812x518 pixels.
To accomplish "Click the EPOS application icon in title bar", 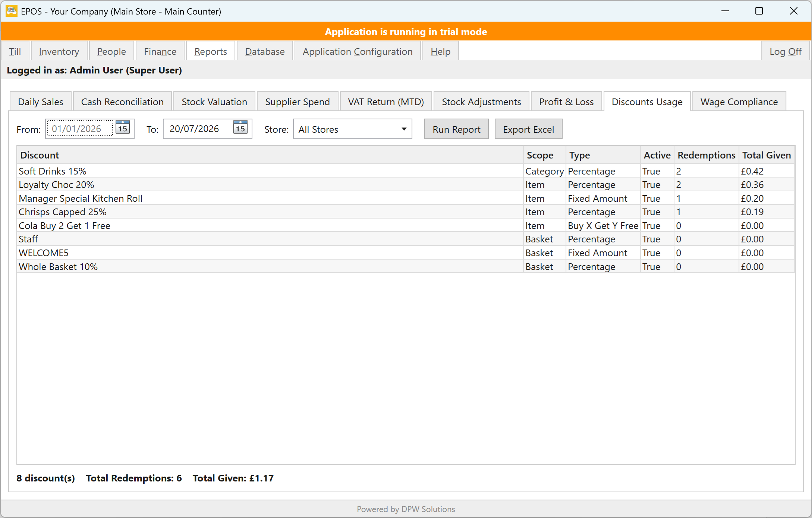I will 12,11.
